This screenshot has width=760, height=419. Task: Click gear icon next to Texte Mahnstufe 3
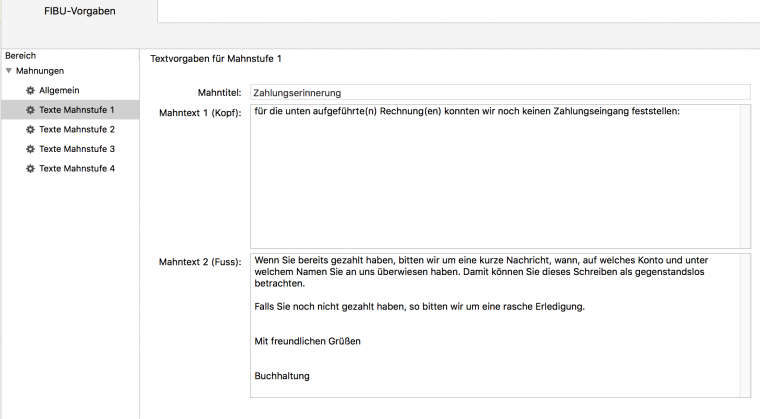click(30, 149)
